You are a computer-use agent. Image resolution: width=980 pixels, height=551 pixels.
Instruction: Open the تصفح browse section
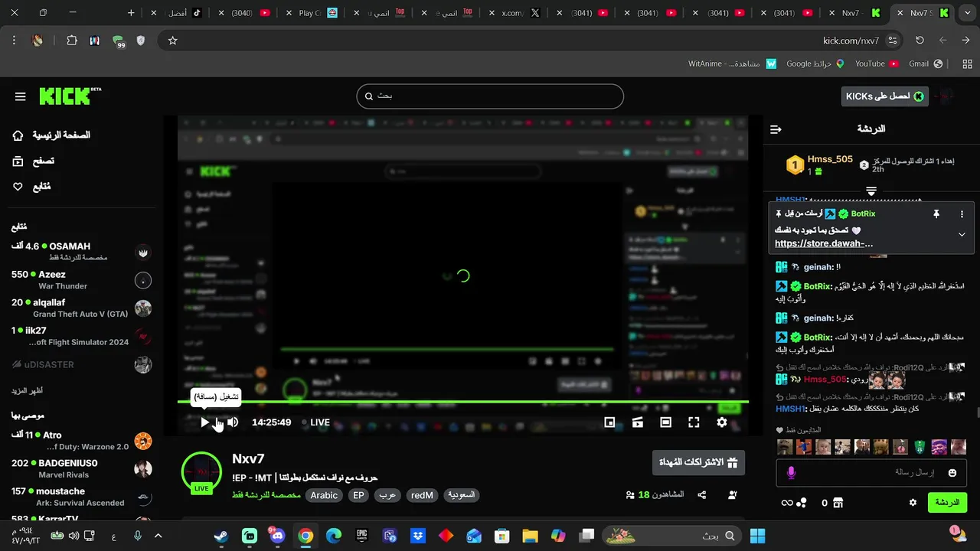pyautogui.click(x=33, y=161)
